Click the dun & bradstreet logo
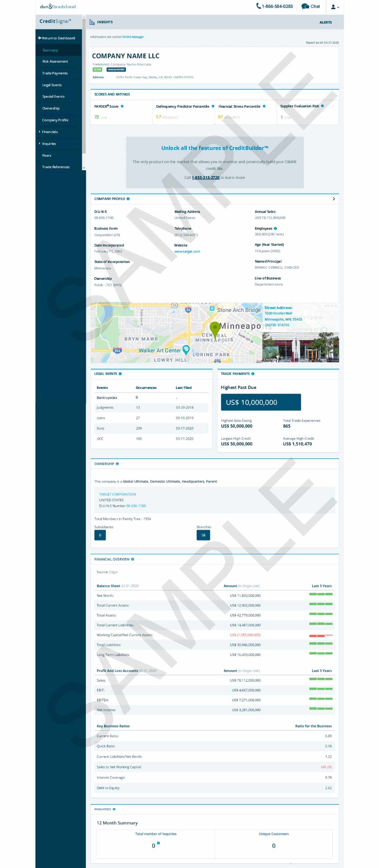Image resolution: width=379 pixels, height=868 pixels. click(x=58, y=6)
